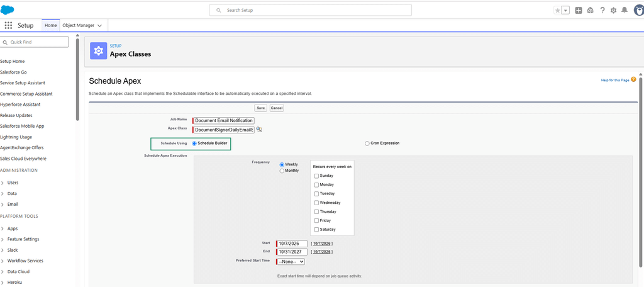
Task: Select the Cron Expression radio button
Action: (x=367, y=143)
